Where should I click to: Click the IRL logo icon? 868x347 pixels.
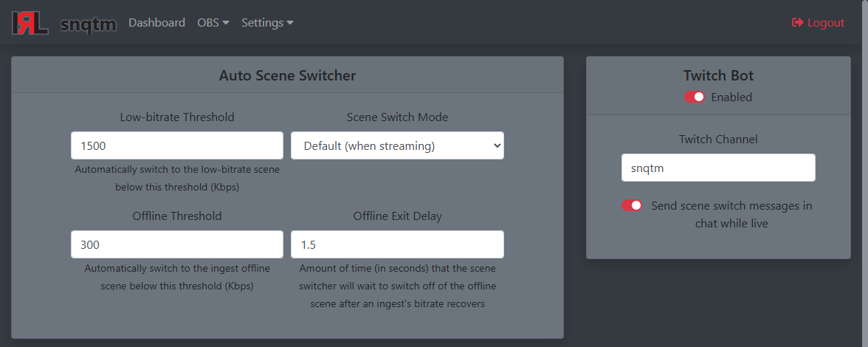coord(30,23)
